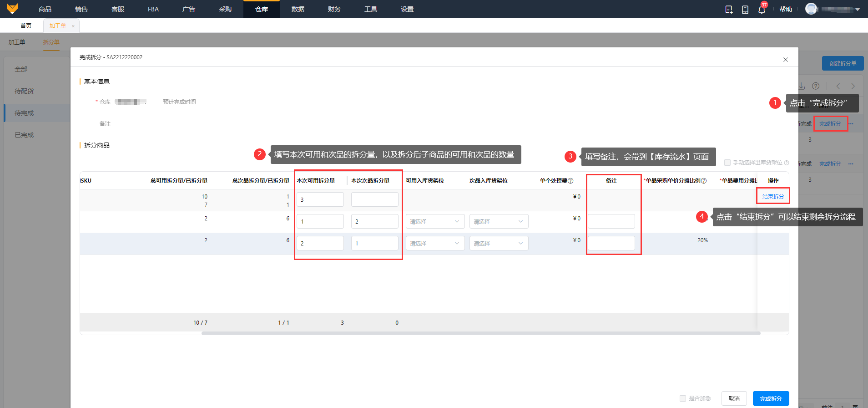The image size is (868, 408).
Task: Click the help icon next to 单个处理费
Action: pyautogui.click(x=570, y=181)
